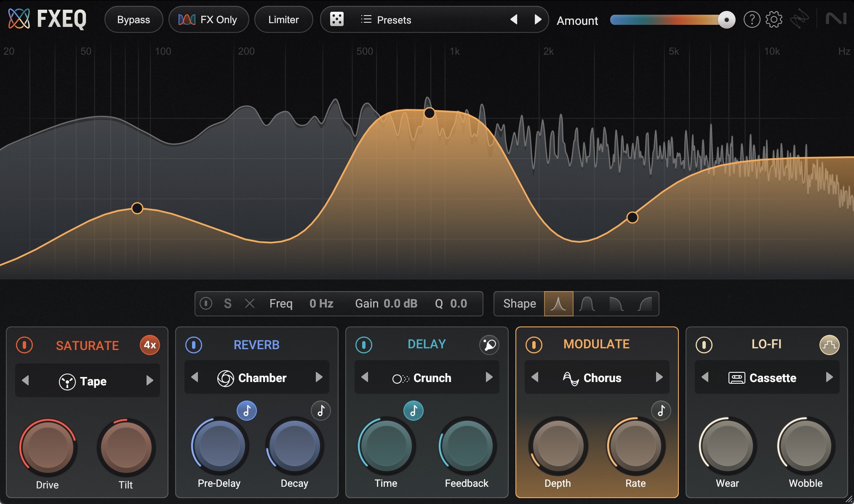Toggle the 4x oversampling badge in Saturate
Screen dimensions: 854x504
click(150, 345)
